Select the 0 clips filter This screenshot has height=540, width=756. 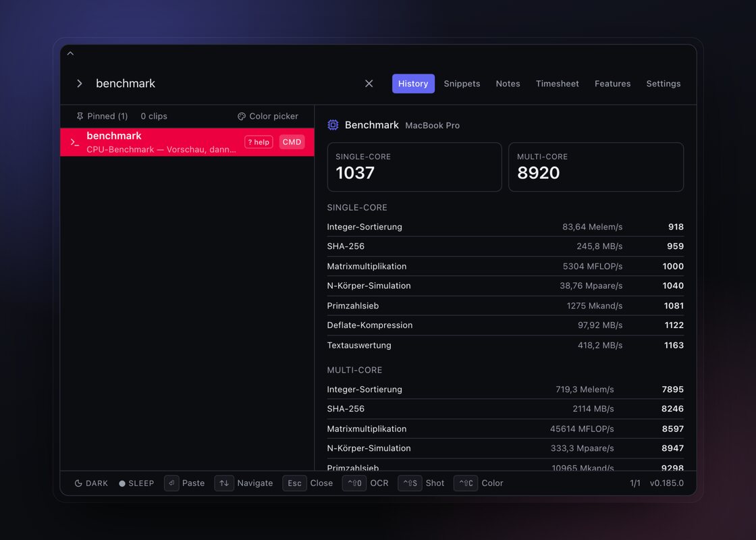(x=154, y=116)
